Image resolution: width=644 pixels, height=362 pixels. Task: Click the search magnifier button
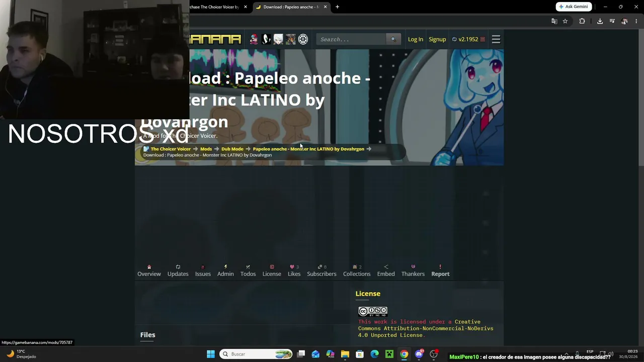(393, 39)
